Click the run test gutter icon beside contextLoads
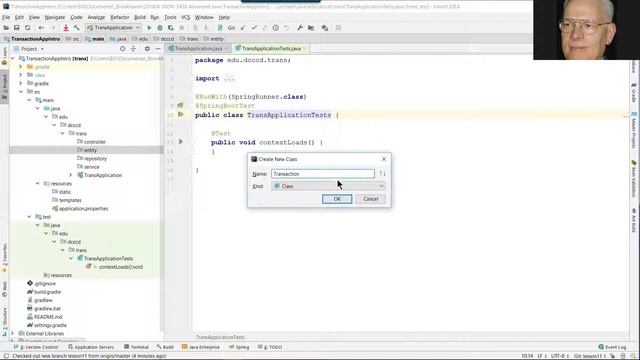This screenshot has height=360, width=640. click(180, 142)
